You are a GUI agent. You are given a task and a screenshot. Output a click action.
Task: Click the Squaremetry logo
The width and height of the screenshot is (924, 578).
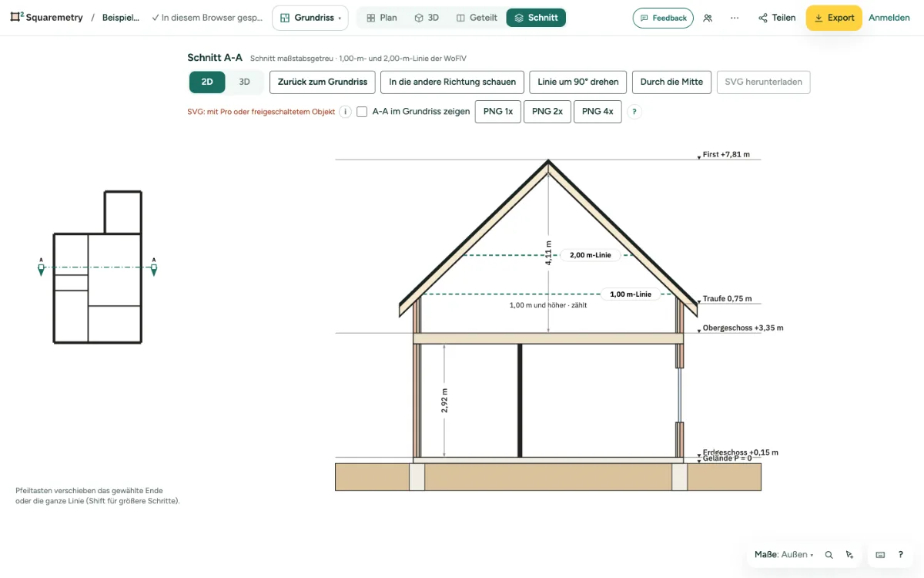tap(46, 18)
